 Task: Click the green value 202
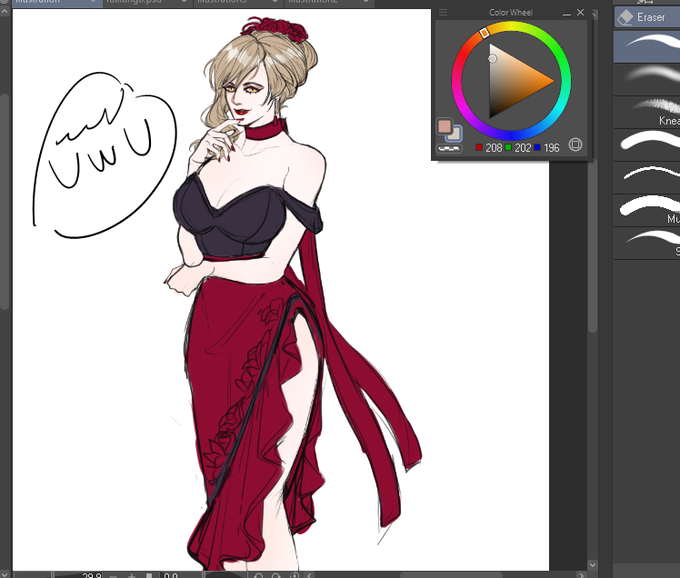coord(523,148)
